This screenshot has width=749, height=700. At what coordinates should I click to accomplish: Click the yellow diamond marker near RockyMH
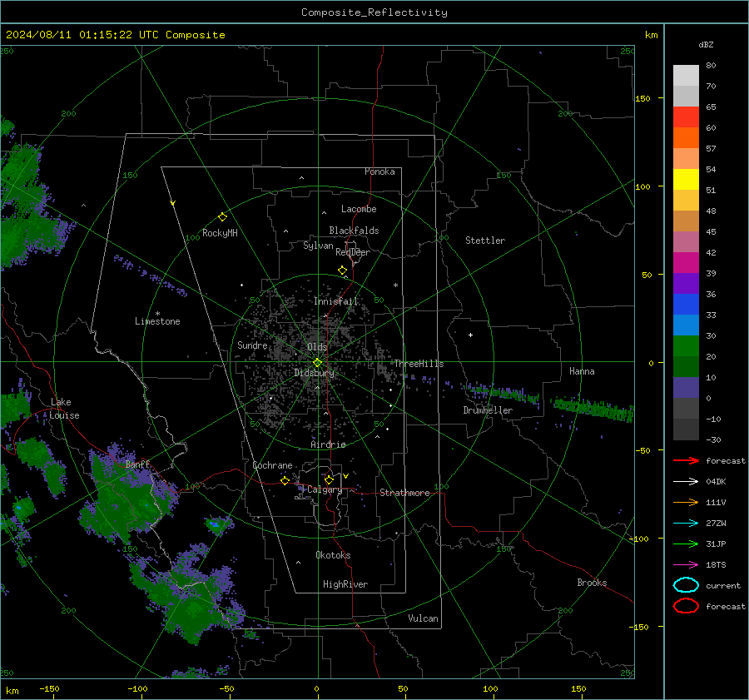click(x=222, y=217)
